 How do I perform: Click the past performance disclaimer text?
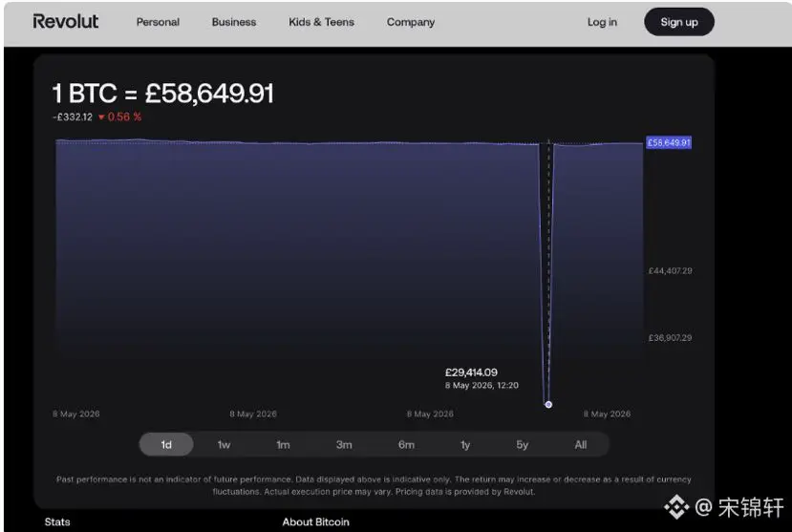374,485
